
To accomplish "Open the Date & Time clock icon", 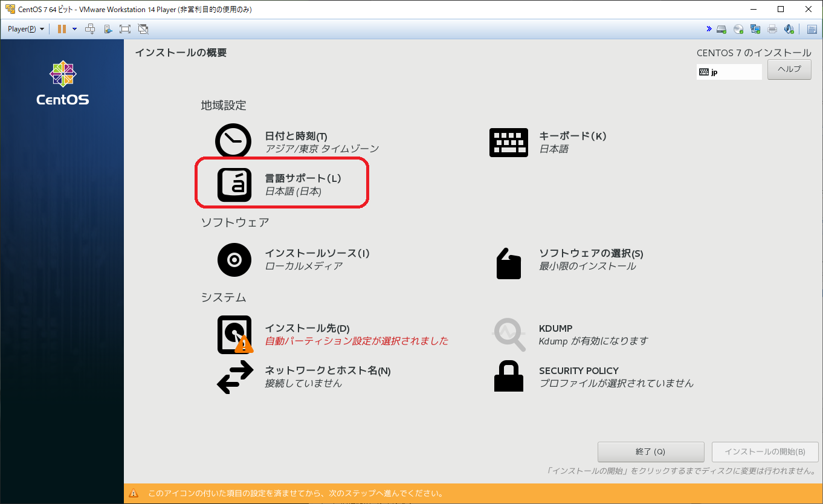I will tap(233, 140).
